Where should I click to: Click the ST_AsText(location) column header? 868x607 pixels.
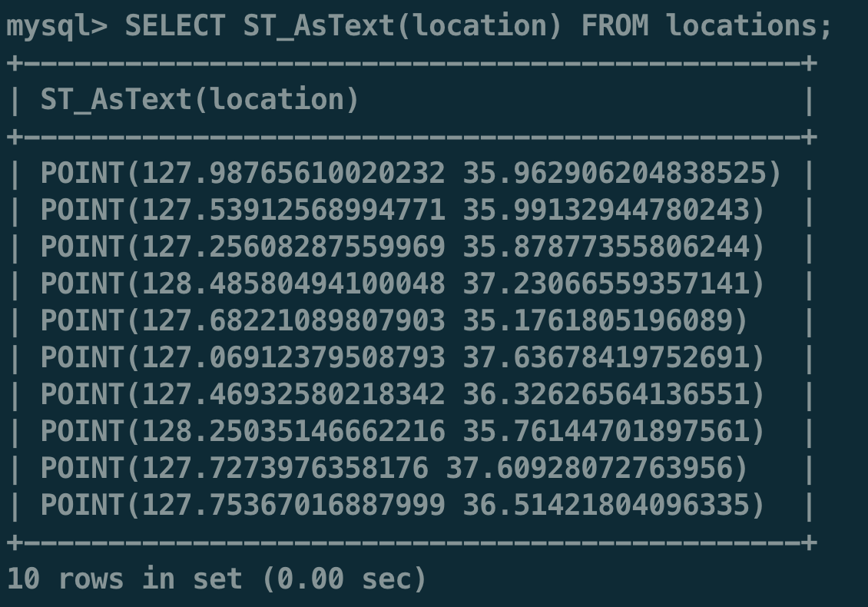tap(200, 100)
